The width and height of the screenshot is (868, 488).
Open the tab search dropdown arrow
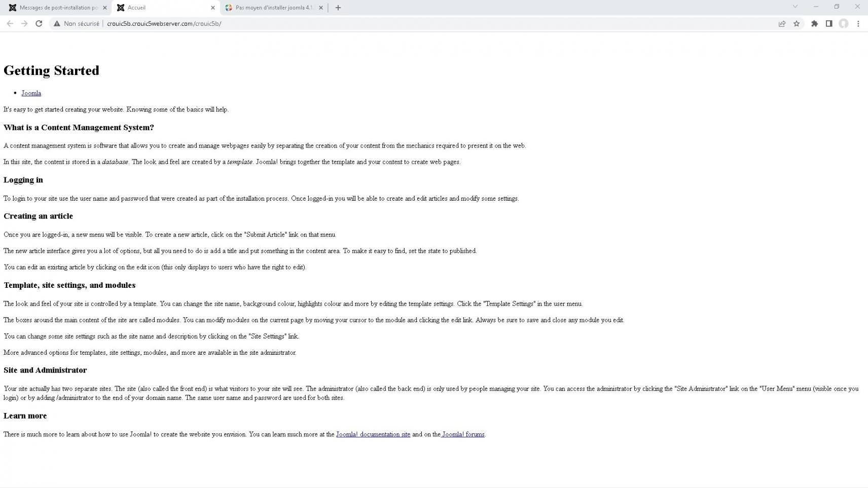[795, 7]
